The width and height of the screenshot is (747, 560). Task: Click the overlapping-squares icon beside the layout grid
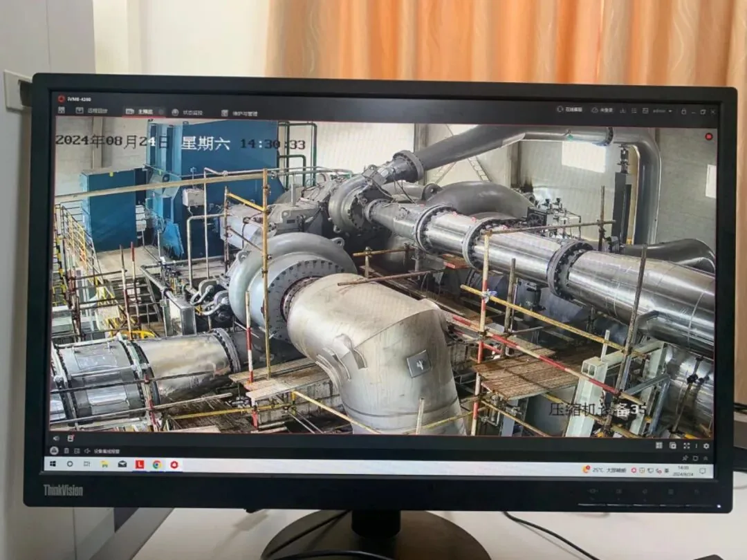point(673,446)
